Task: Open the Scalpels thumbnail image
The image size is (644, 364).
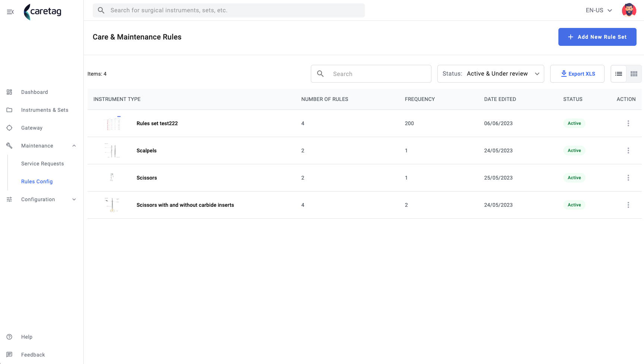Action: pyautogui.click(x=112, y=151)
